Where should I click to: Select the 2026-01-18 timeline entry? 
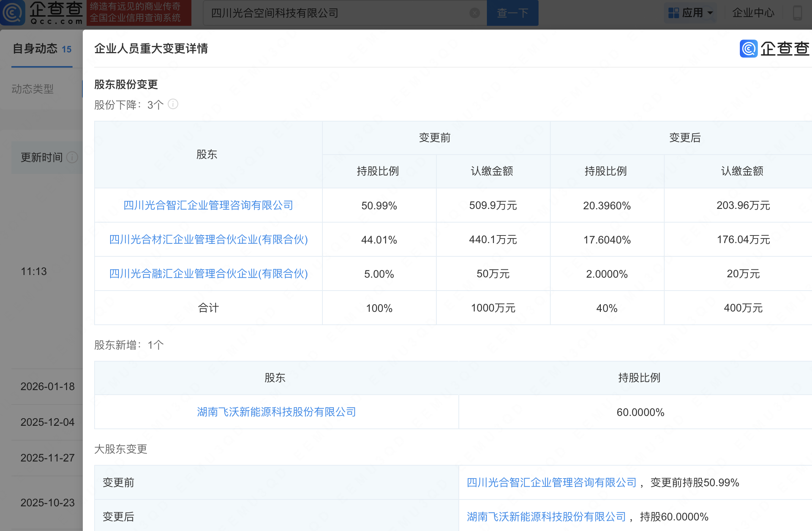(47, 386)
